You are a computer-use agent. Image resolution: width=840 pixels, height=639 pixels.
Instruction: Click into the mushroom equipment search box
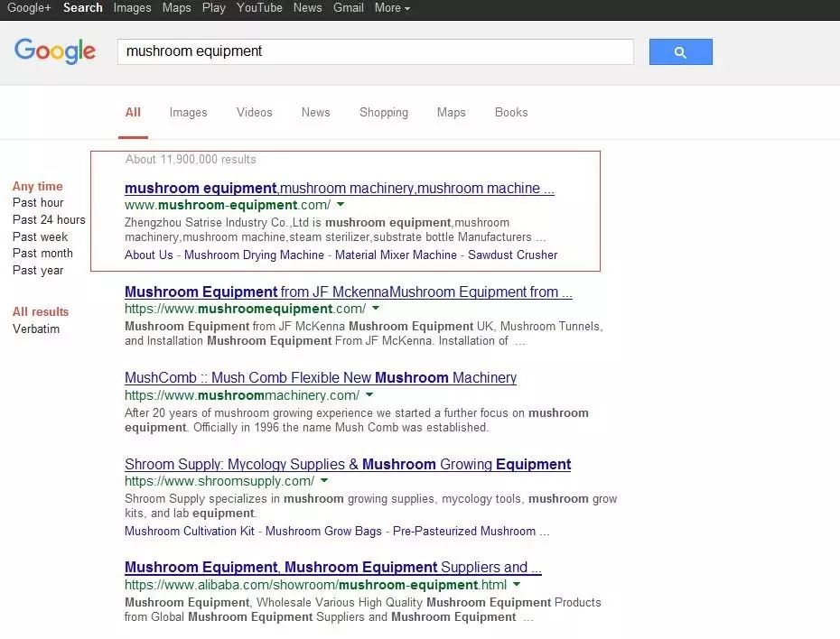click(x=375, y=51)
